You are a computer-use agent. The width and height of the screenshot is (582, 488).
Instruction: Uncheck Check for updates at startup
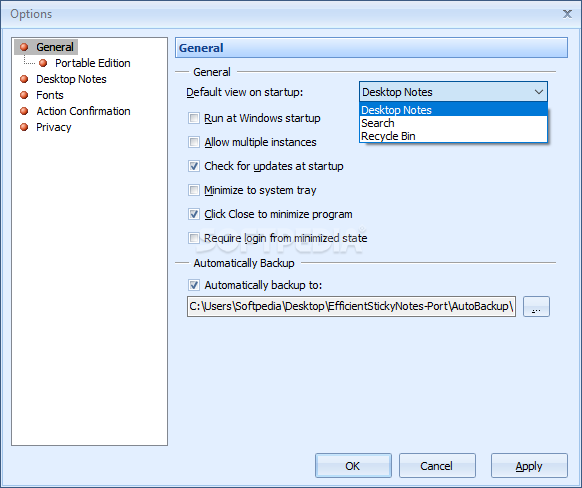click(194, 166)
